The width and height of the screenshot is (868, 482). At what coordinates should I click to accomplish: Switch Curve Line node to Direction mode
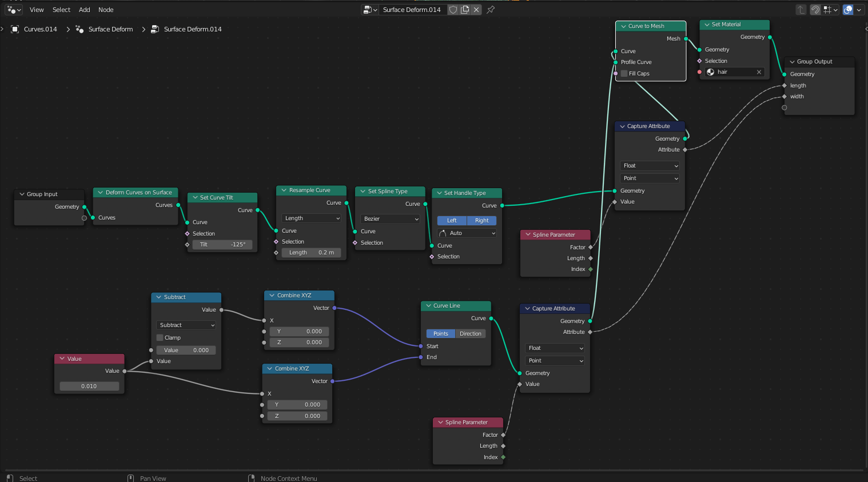(x=470, y=333)
